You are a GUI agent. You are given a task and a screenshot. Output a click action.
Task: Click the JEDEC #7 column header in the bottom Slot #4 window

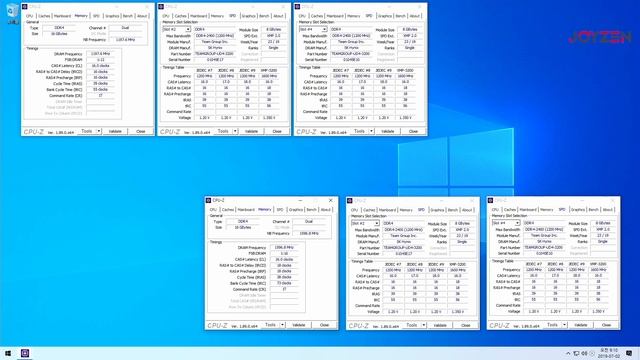tap(534, 264)
